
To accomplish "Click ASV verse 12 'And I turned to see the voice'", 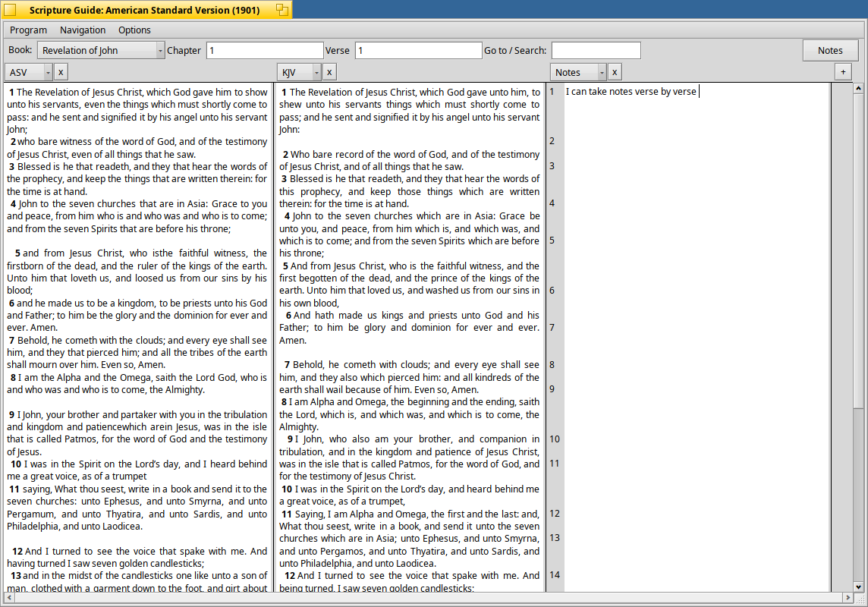I will 137,557.
